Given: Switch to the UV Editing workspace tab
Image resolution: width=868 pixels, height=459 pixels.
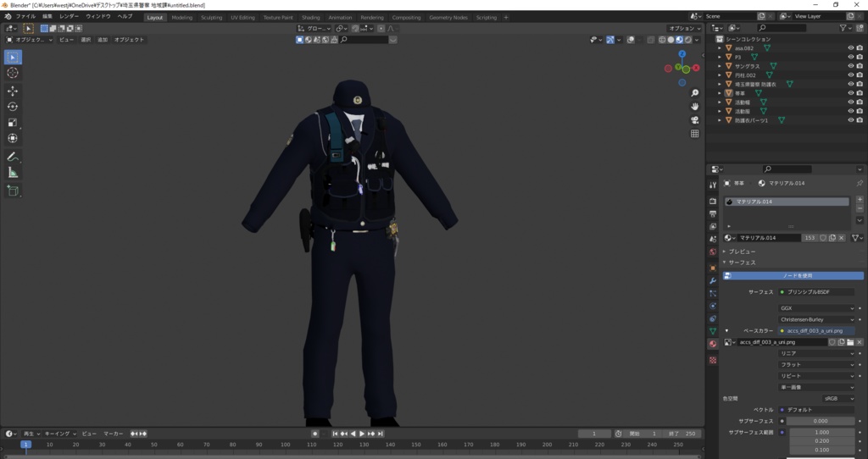Looking at the screenshot, I should (x=242, y=18).
